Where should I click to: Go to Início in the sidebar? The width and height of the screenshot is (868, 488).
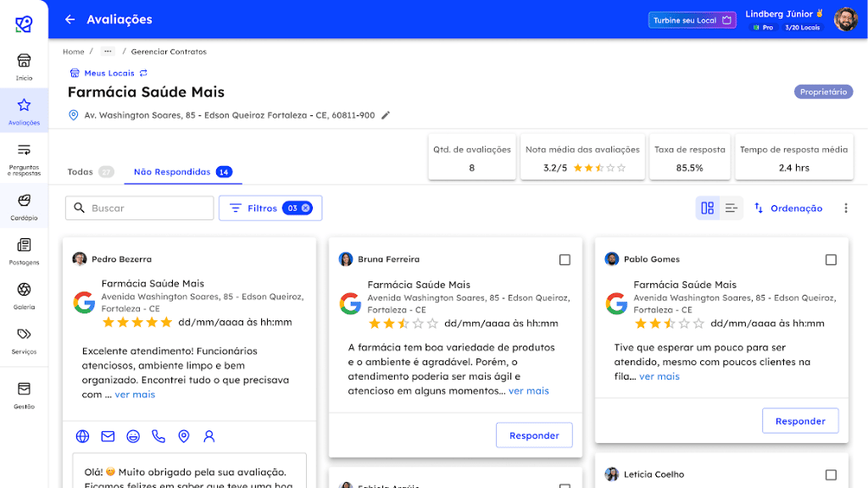24,66
